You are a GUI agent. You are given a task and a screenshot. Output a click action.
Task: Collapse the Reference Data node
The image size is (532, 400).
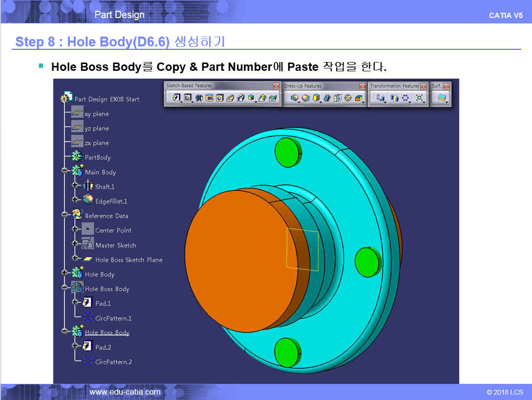pyautogui.click(x=64, y=214)
